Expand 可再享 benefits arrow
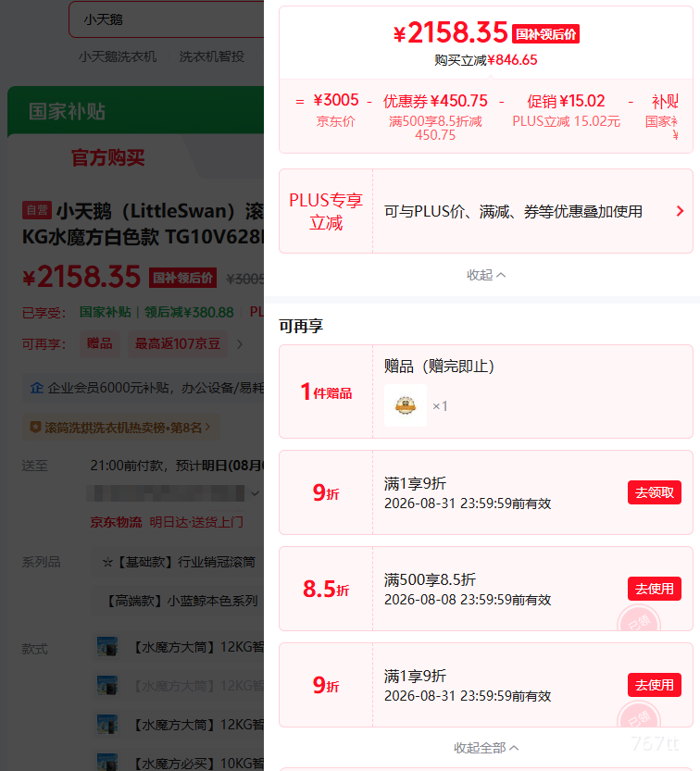The image size is (700, 771). tap(240, 344)
